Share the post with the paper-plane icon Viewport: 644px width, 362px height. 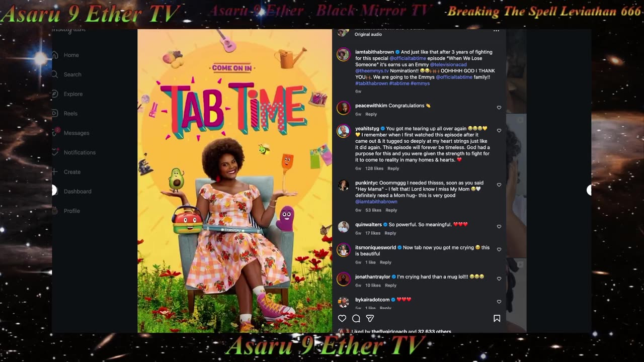[x=370, y=318]
